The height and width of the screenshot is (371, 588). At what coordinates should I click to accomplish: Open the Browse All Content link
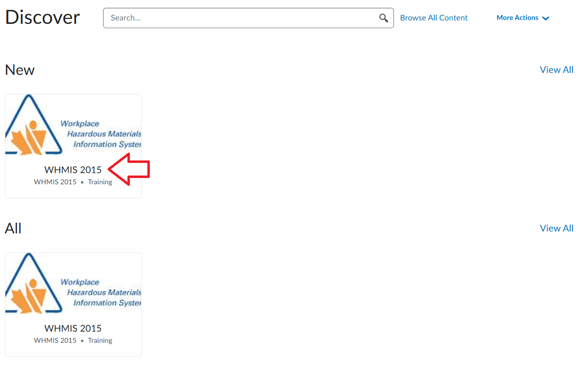(434, 18)
